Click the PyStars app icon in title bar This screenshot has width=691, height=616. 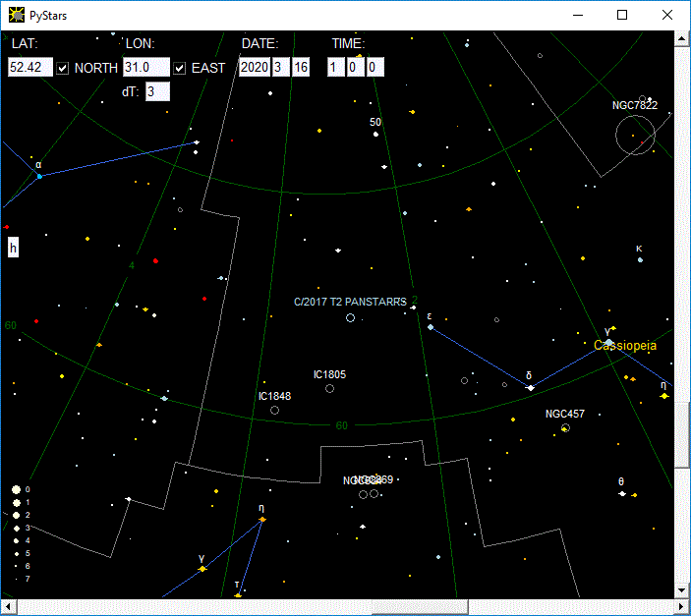(17, 15)
